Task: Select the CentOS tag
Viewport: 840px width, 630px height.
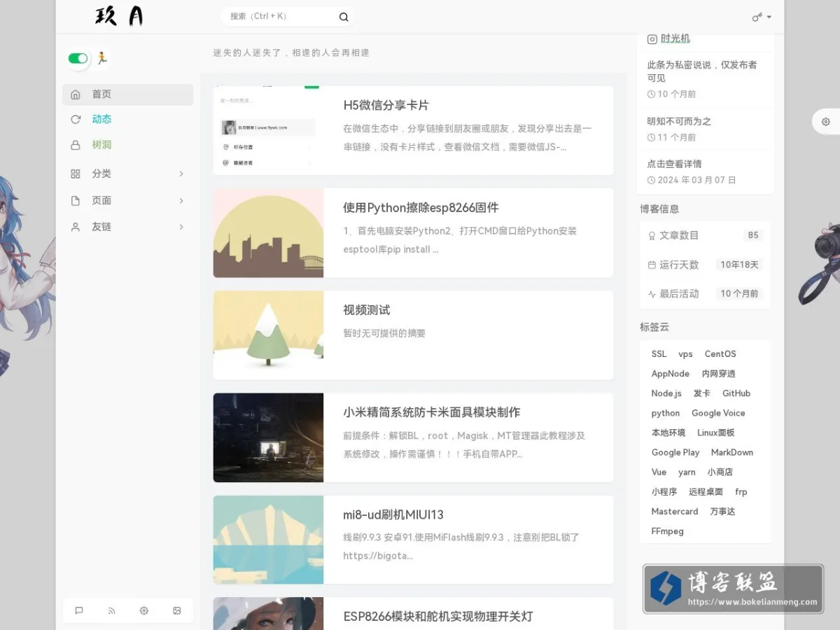Action: coord(720,354)
